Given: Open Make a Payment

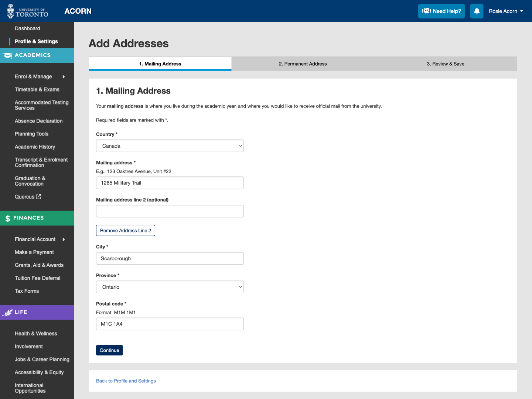Looking at the screenshot, I should [x=34, y=252].
